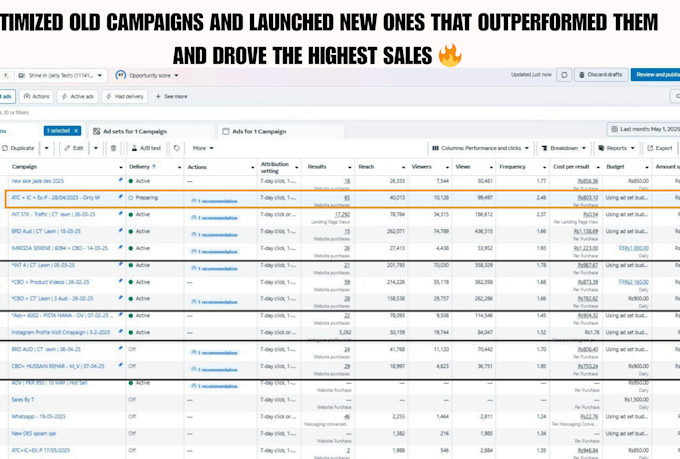Open the Campaign column header menu arrow

(121, 167)
